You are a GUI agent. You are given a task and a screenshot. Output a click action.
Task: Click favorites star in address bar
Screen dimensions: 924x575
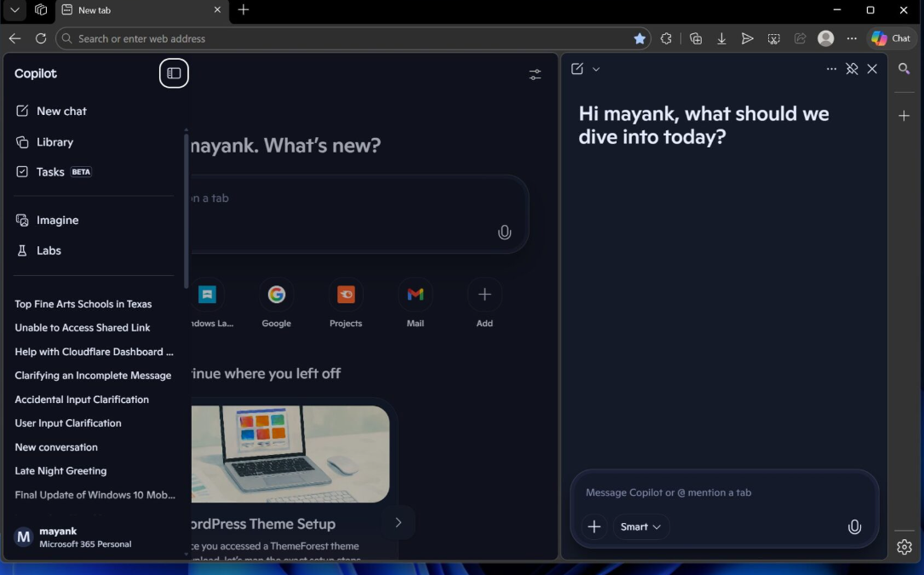click(x=640, y=38)
